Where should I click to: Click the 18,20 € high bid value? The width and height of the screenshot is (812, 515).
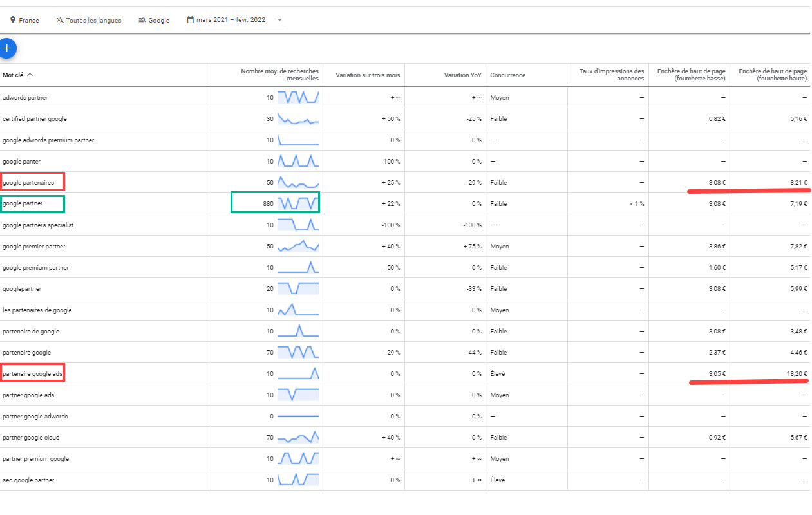tap(797, 373)
